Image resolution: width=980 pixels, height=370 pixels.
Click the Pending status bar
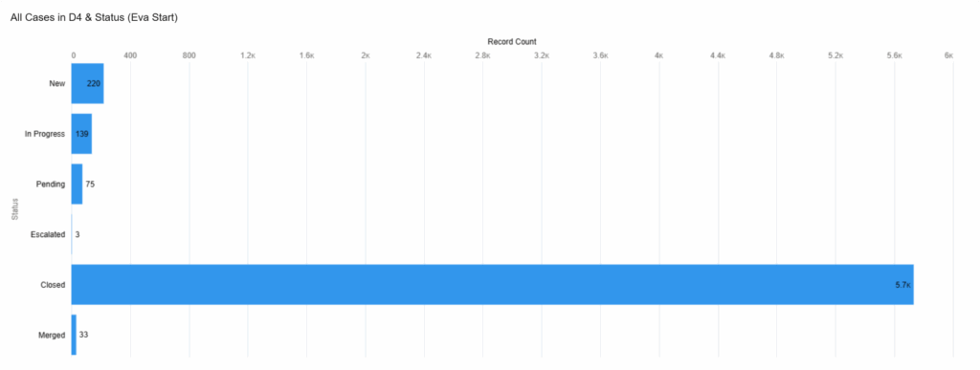77,185
